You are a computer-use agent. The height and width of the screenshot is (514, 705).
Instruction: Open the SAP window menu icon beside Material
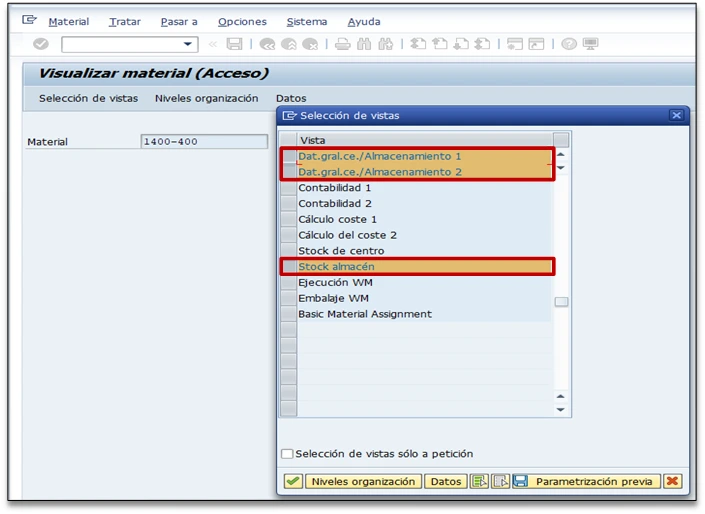29,20
